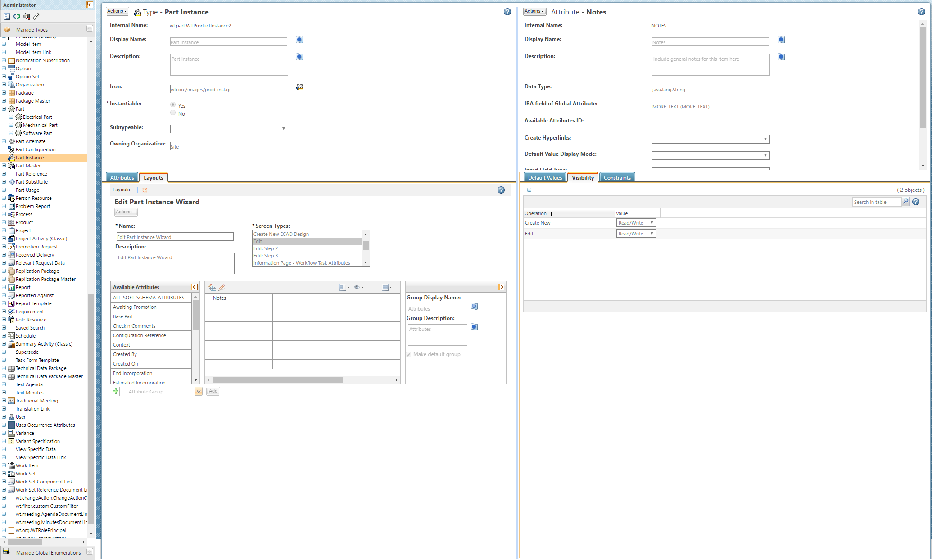The height and width of the screenshot is (560, 932).
Task: Toggle the Make default group checkbox
Action: click(408, 355)
